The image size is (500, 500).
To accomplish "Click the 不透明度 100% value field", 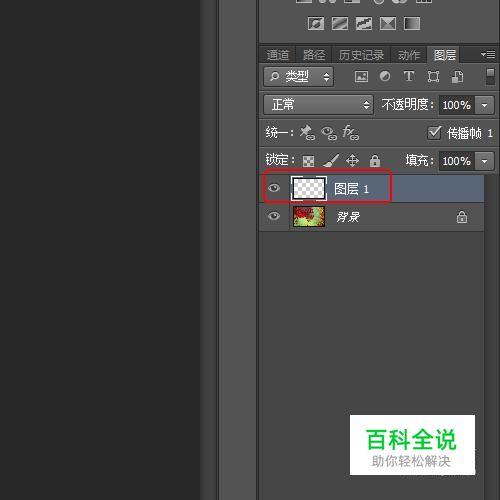I will point(457,105).
